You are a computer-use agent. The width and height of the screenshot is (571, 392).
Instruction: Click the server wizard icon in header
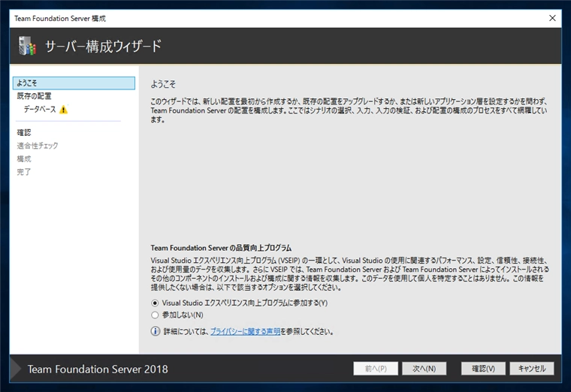27,46
